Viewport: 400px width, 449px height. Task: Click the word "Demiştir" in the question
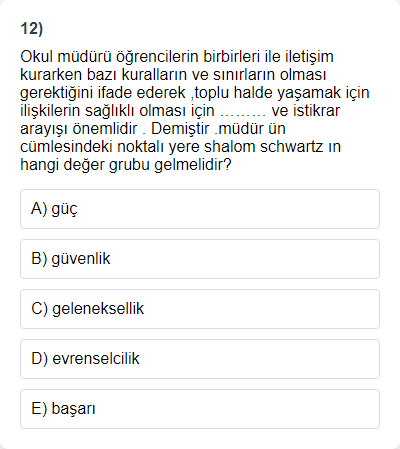[x=180, y=129]
